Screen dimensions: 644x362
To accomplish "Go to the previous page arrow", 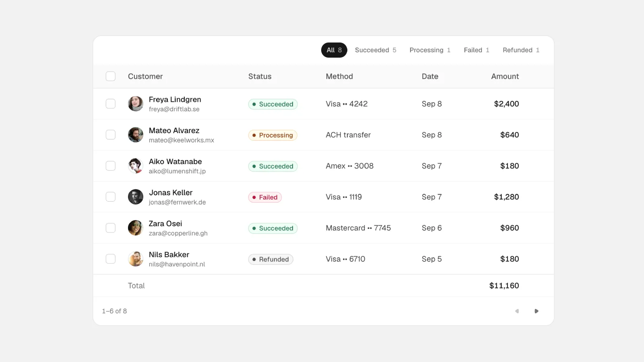I will point(517,311).
